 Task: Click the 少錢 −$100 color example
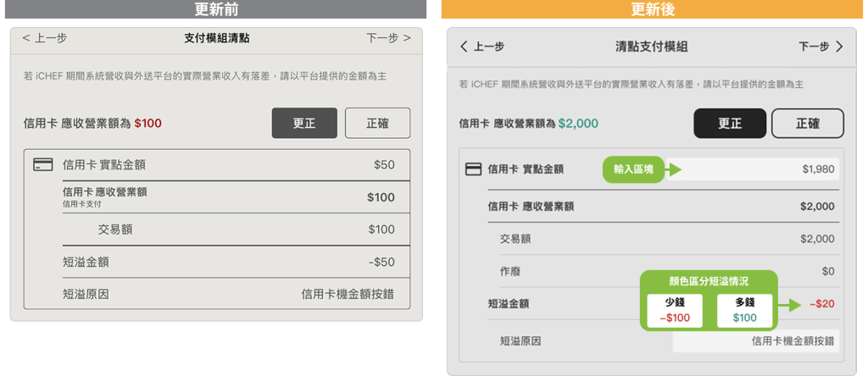coord(674,311)
